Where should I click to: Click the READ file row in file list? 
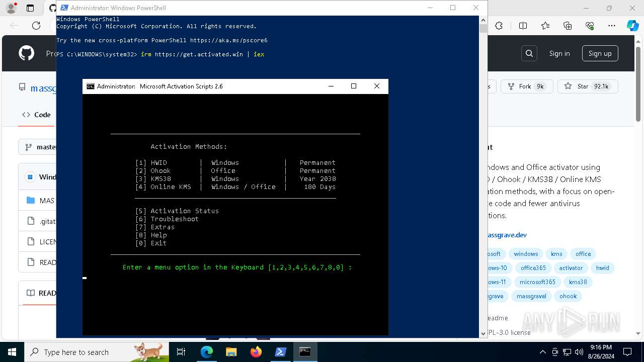point(37,262)
